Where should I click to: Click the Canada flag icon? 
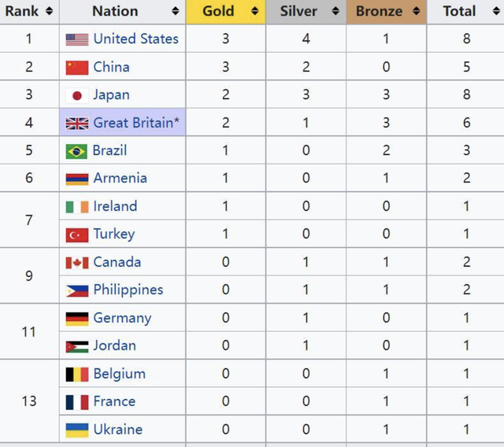[77, 263]
